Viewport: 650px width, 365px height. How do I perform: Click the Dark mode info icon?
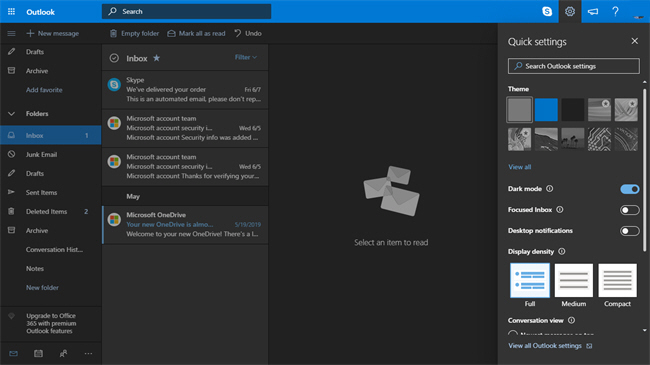click(x=550, y=189)
